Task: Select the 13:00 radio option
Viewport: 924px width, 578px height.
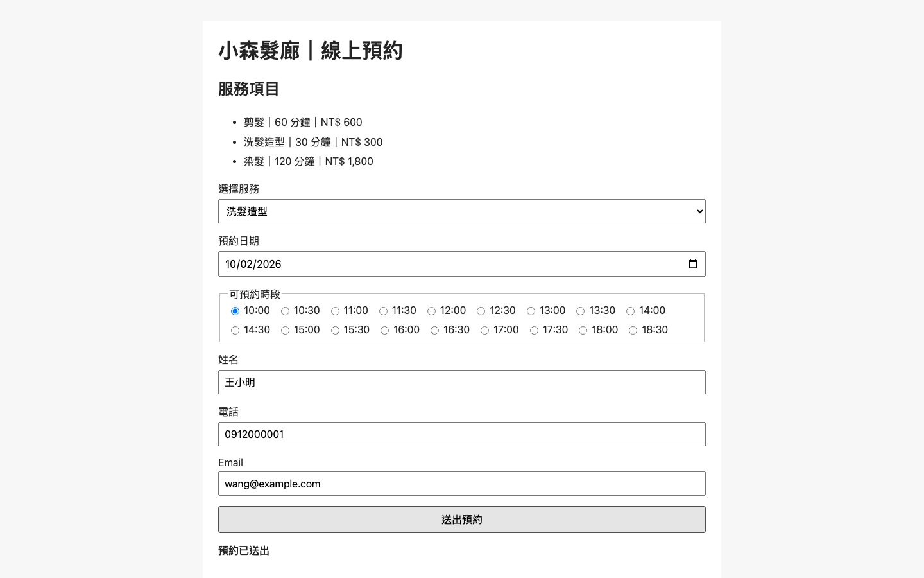Action: [x=531, y=311]
